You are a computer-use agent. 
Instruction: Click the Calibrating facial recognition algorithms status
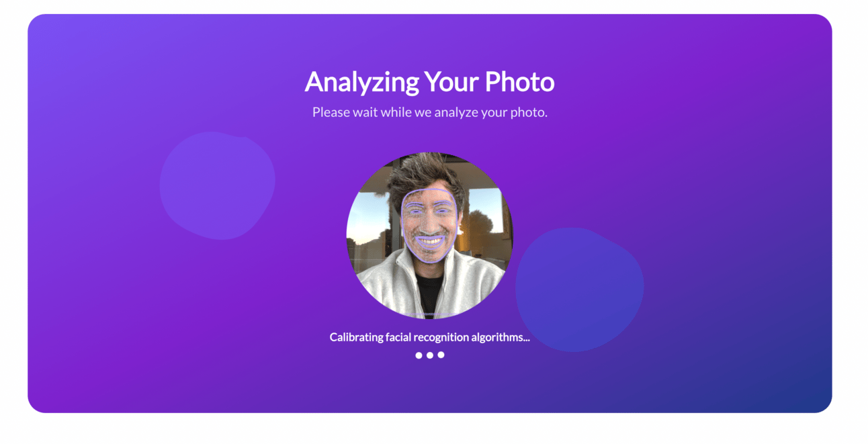pos(429,337)
